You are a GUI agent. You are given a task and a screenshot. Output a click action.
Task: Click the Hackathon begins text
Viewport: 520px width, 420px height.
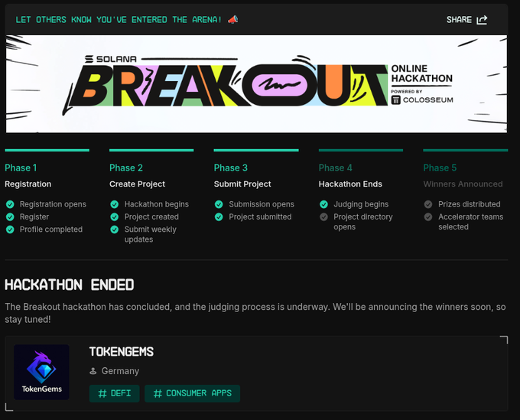157,204
